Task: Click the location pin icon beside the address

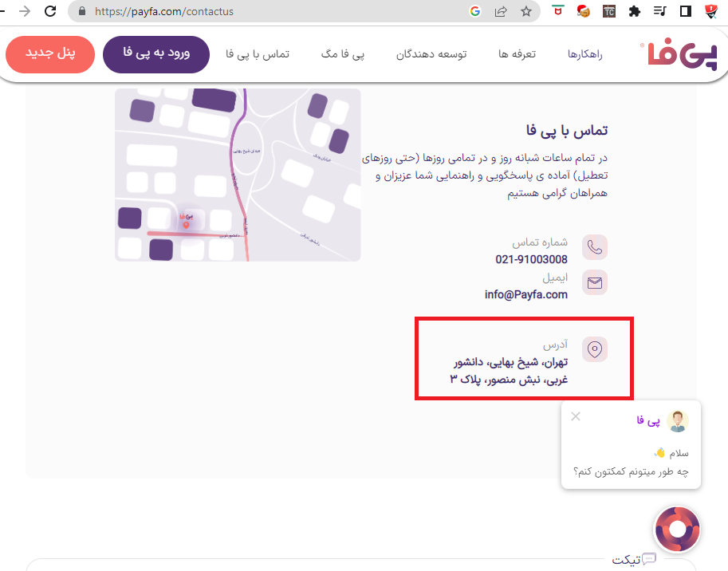Action: click(595, 349)
